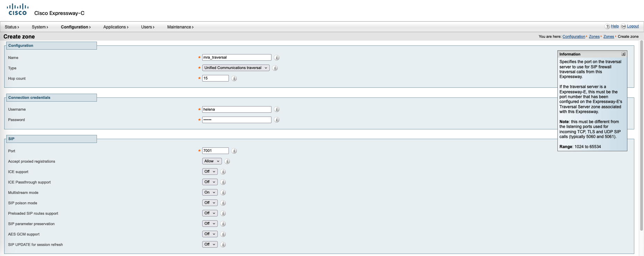Close the Information popup panel
This screenshot has width=644, height=256.
point(623,54)
